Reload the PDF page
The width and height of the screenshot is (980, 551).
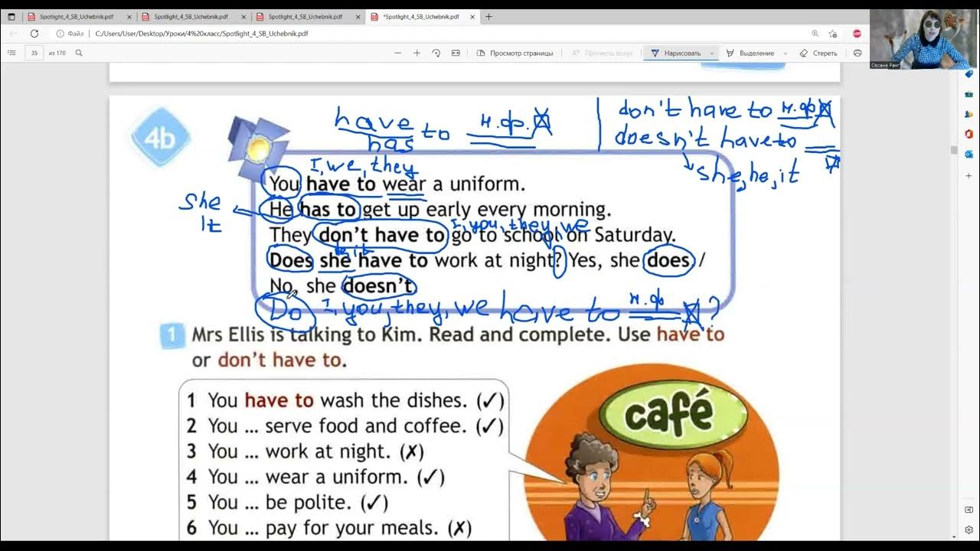click(x=34, y=34)
